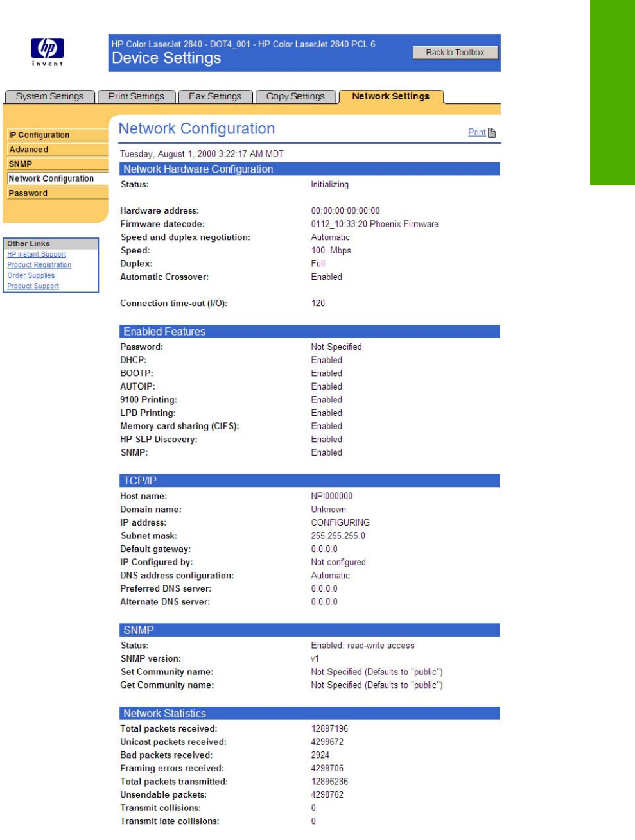Click the print page icon

click(492, 133)
